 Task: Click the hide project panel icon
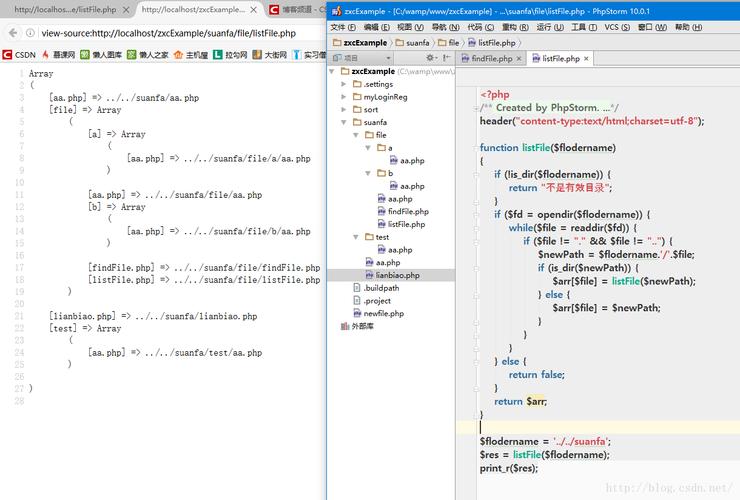point(446,58)
